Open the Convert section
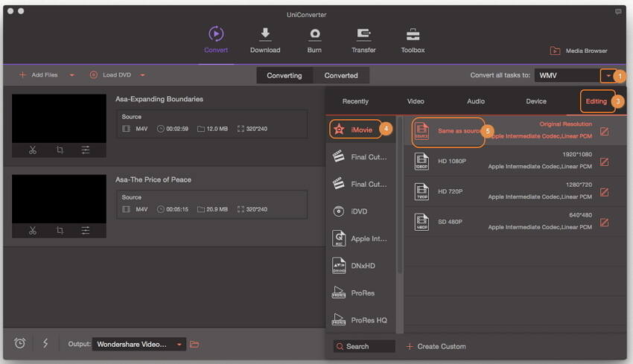 pyautogui.click(x=216, y=39)
